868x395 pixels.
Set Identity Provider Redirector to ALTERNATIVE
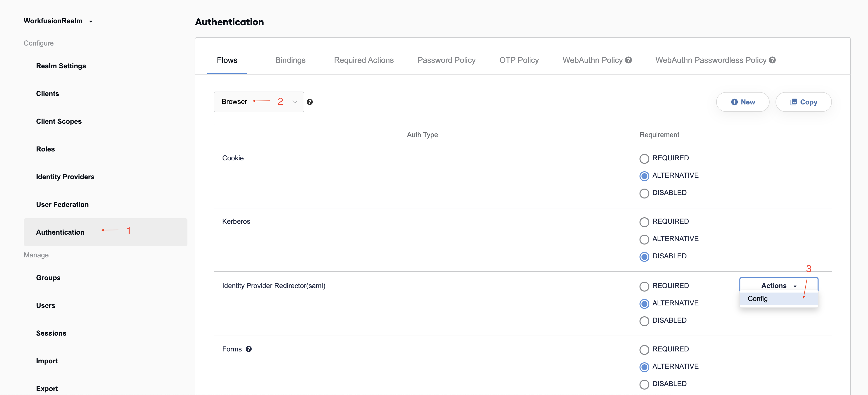click(x=644, y=304)
